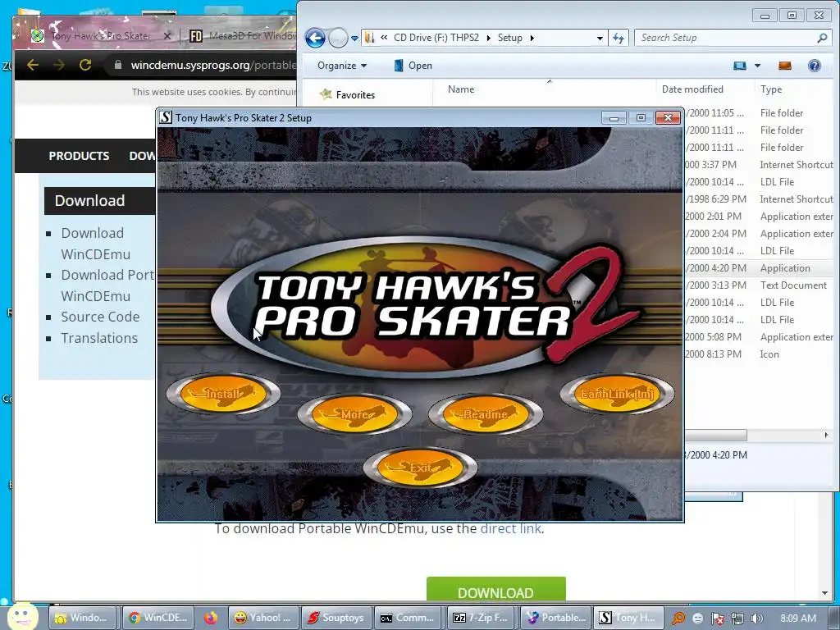Switch to the Command prompt taskbar item

click(409, 618)
